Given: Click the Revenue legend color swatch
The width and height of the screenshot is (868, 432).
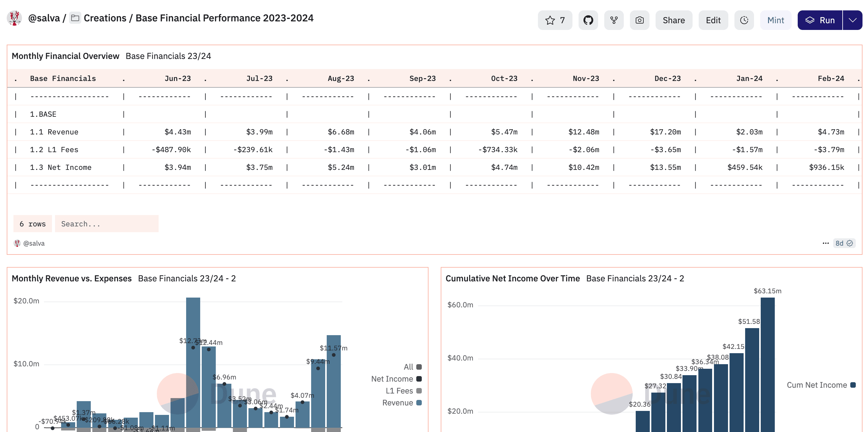Looking at the screenshot, I should pyautogui.click(x=419, y=403).
